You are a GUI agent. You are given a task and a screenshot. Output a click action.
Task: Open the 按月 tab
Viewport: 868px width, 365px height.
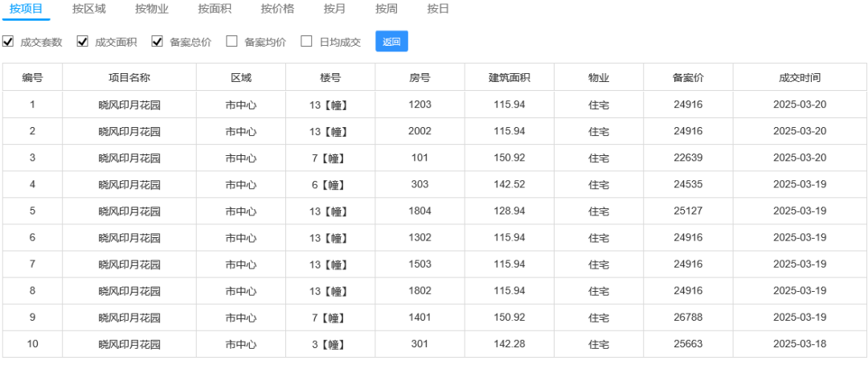(x=334, y=9)
